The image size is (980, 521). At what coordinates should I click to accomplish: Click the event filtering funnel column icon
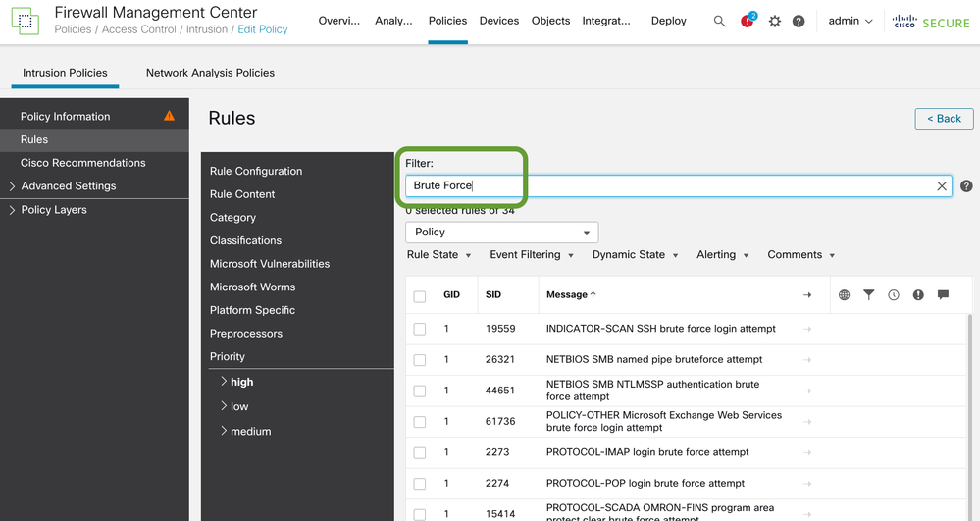[x=868, y=294]
